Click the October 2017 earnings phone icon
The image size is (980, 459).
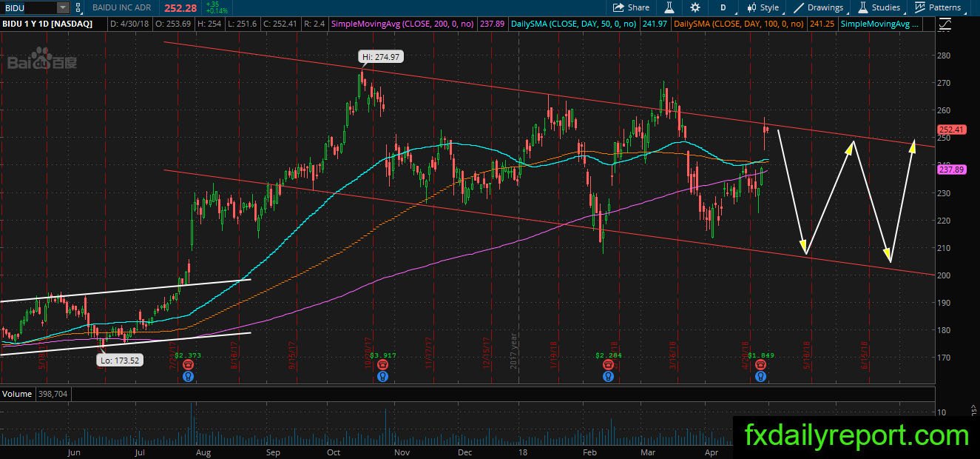coord(382,365)
